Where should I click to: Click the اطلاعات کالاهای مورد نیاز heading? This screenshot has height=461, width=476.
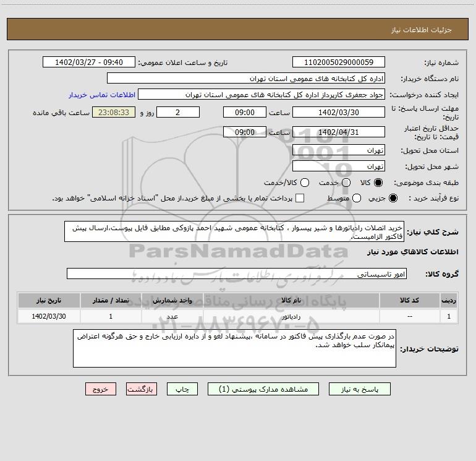coord(412,252)
